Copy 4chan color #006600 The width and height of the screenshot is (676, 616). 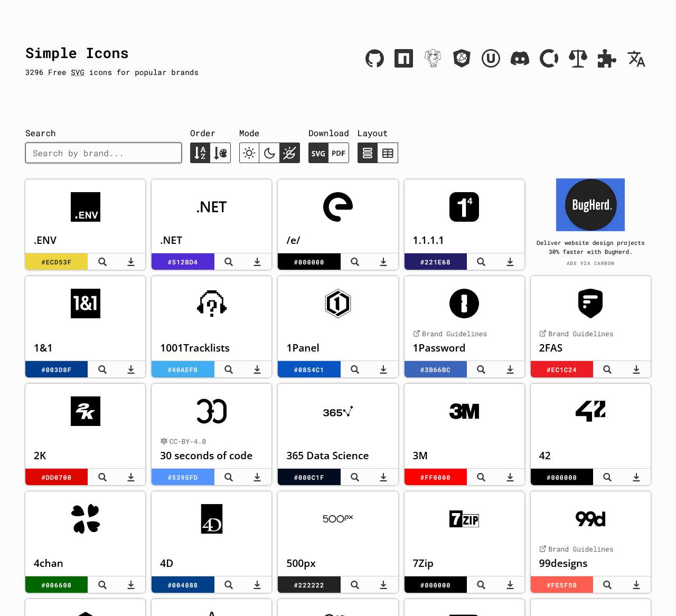point(57,585)
